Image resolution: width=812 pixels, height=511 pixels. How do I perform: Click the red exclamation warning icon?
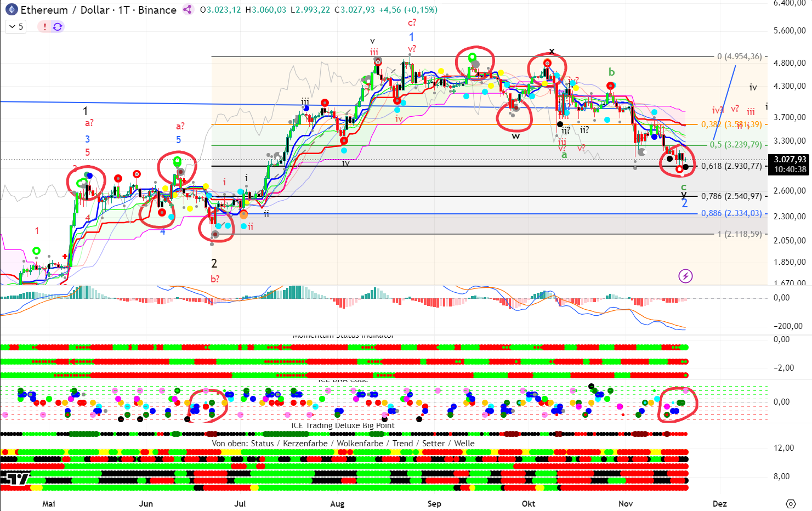coord(45,27)
